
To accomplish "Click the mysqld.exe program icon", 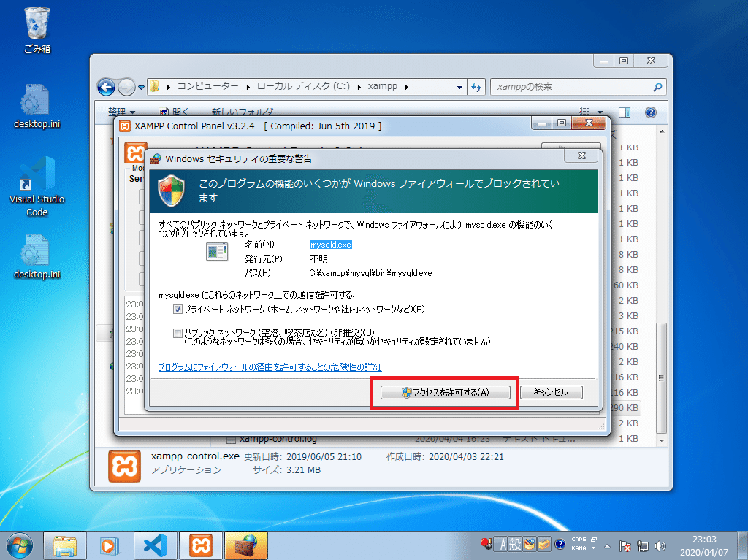I will pos(216,251).
